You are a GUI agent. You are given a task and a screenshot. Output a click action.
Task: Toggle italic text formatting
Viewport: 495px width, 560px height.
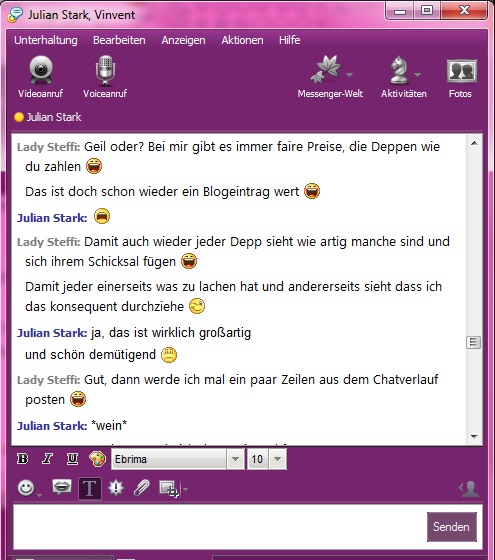coord(47,459)
